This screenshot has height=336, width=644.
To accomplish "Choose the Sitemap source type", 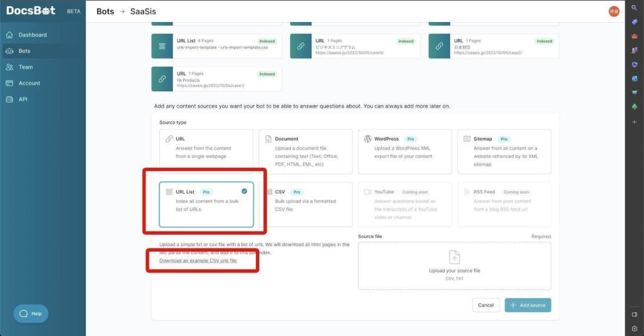I will (x=504, y=151).
